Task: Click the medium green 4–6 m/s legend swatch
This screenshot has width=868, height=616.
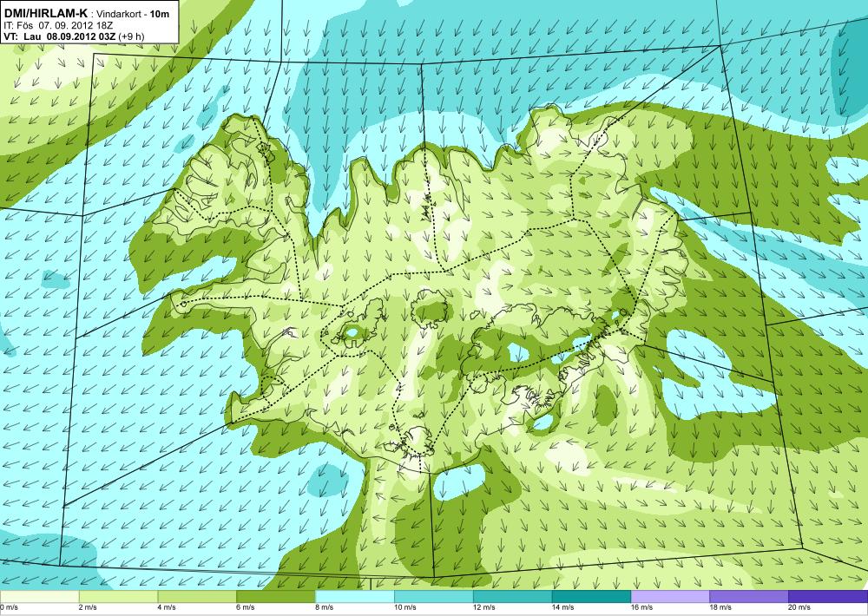Action: pos(197,597)
